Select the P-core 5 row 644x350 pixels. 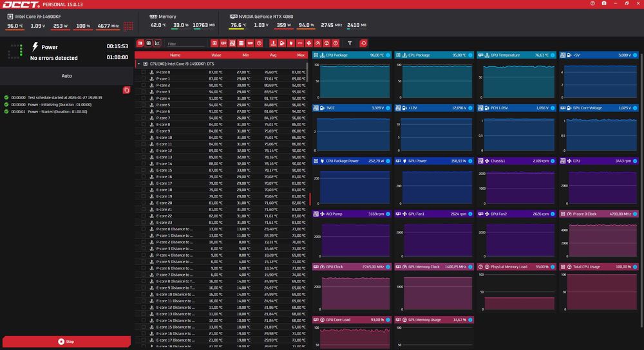click(222, 105)
